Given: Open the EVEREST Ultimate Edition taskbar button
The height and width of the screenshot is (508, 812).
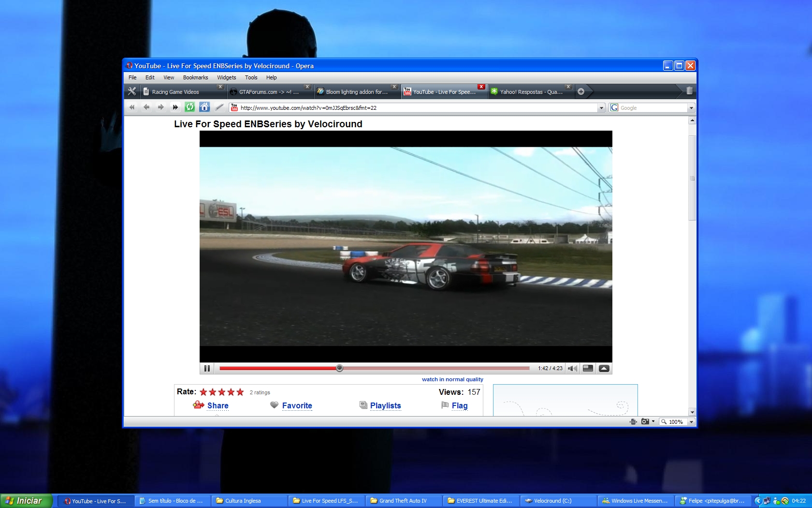Looking at the screenshot, I should click(481, 501).
